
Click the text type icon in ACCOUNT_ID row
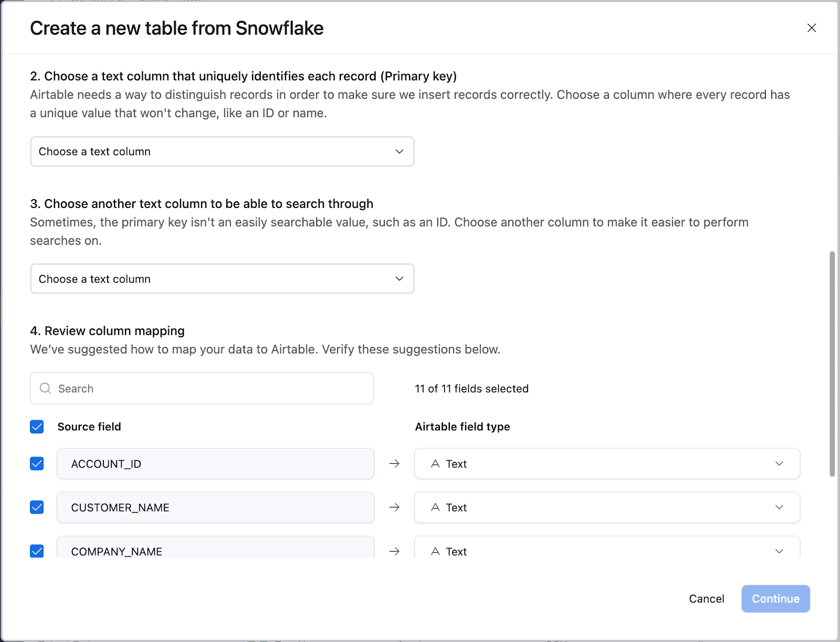[435, 463]
